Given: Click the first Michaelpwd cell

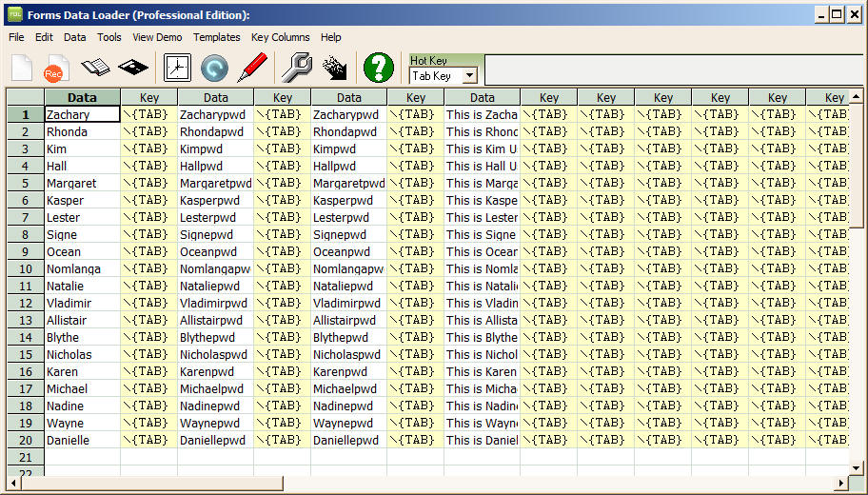Looking at the screenshot, I should (215, 389).
